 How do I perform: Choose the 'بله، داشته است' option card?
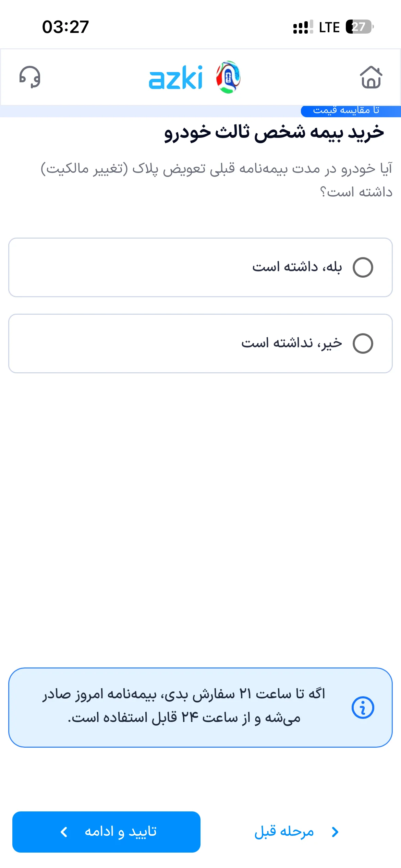point(200,267)
